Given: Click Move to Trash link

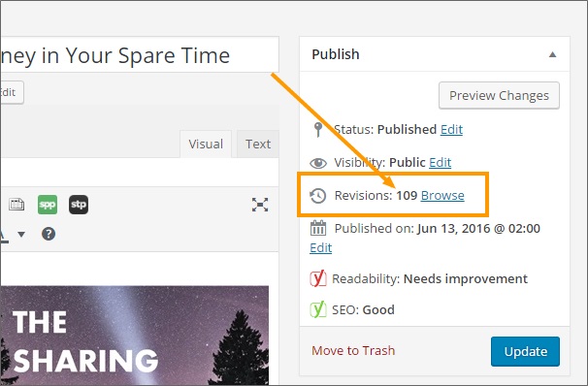Looking at the screenshot, I should [353, 351].
